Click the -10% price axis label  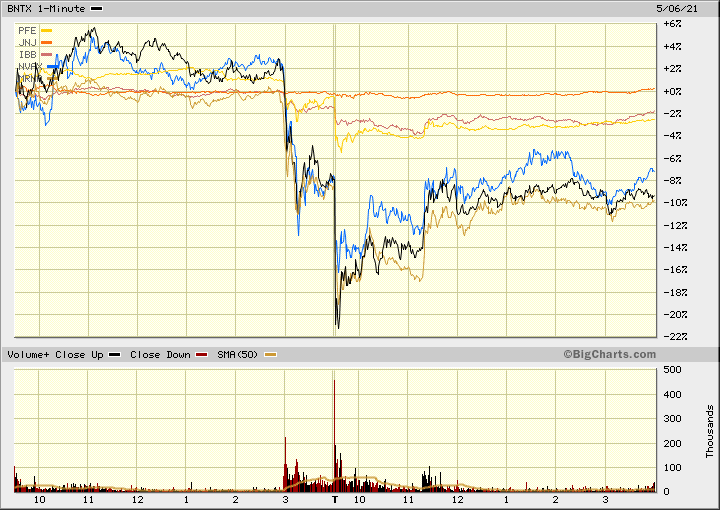675,202
